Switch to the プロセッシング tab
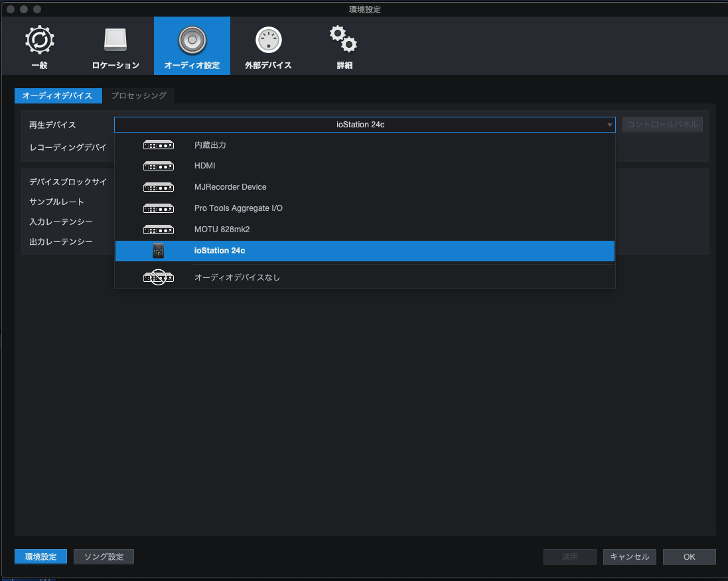 click(x=138, y=96)
